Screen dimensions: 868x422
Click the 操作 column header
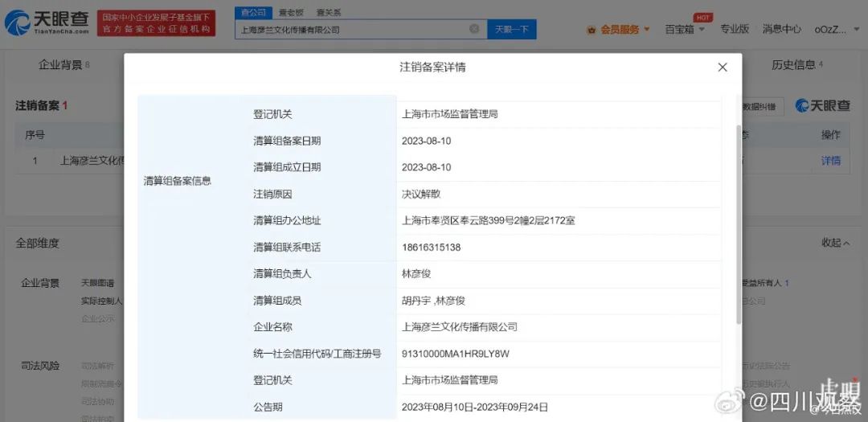pos(830,134)
